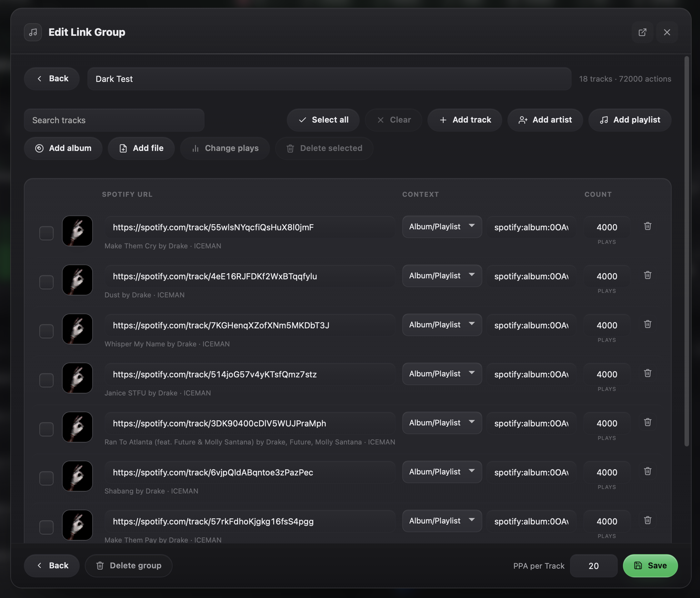The width and height of the screenshot is (700, 598).
Task: Click the Ran To Atlanta cover art
Action: tap(77, 427)
